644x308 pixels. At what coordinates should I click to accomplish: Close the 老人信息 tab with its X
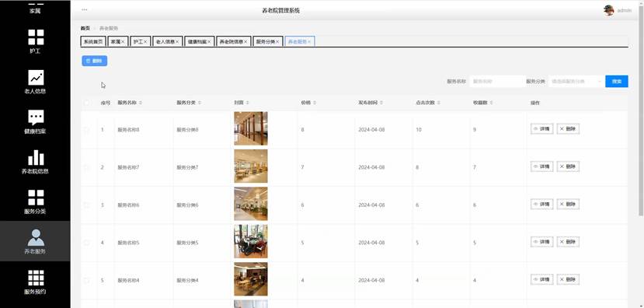point(177,42)
